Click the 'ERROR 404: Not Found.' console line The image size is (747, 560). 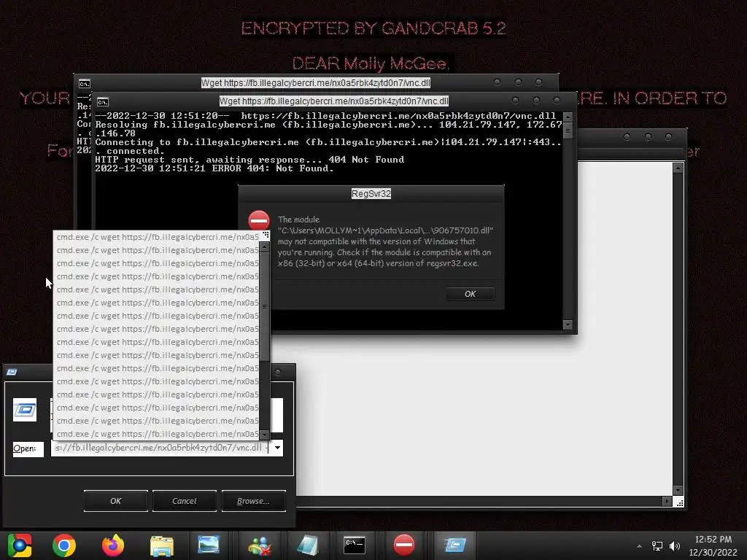pyautogui.click(x=273, y=168)
